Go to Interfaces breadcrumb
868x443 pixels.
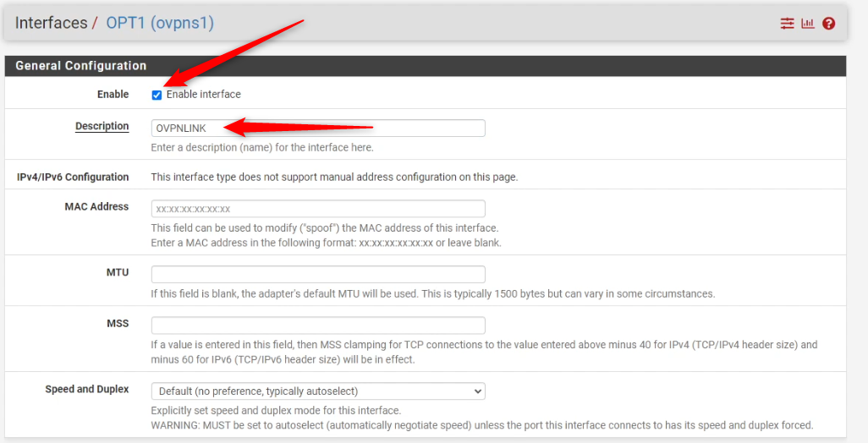point(51,23)
